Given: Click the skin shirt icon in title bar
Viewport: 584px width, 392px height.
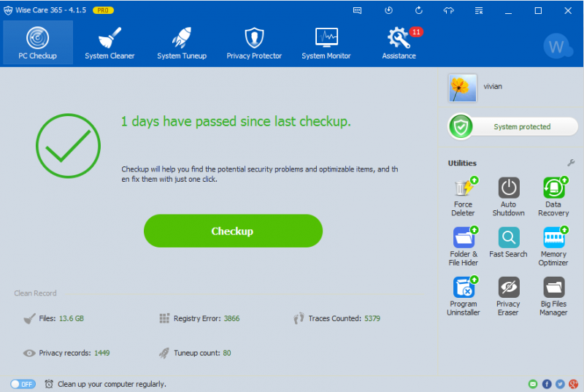Looking at the screenshot, I should [448, 10].
